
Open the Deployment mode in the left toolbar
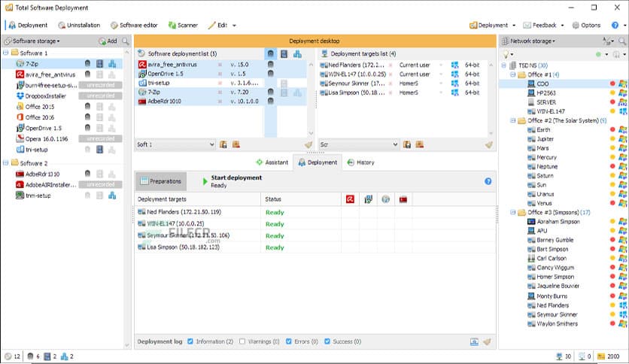point(28,26)
